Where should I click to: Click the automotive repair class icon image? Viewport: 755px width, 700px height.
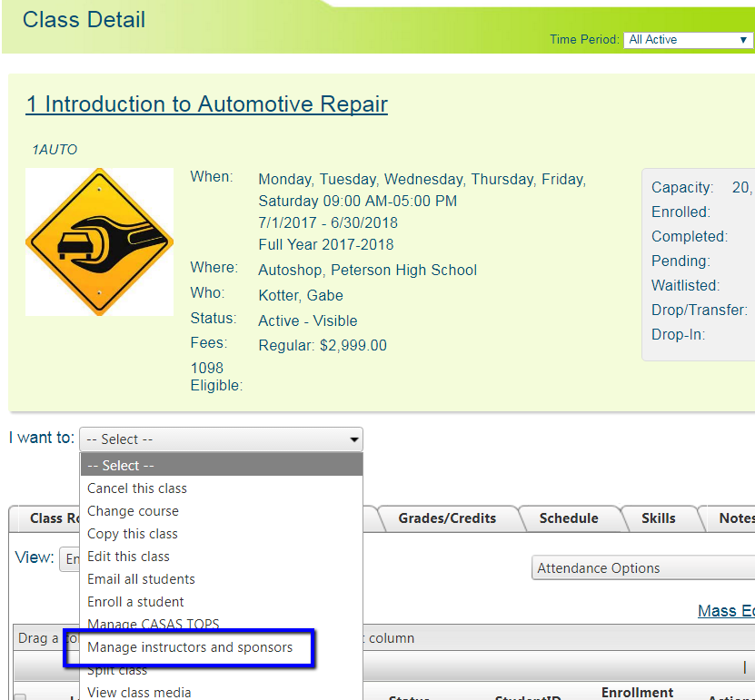[x=99, y=242]
